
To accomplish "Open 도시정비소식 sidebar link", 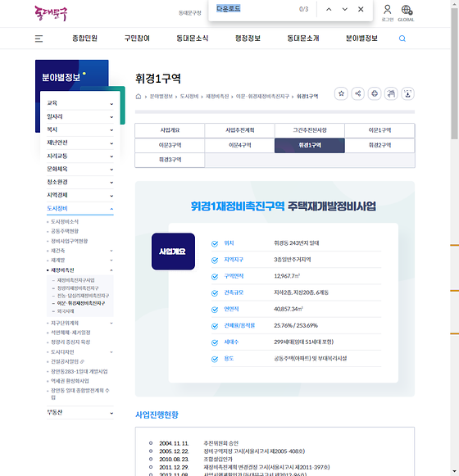I will pos(65,222).
